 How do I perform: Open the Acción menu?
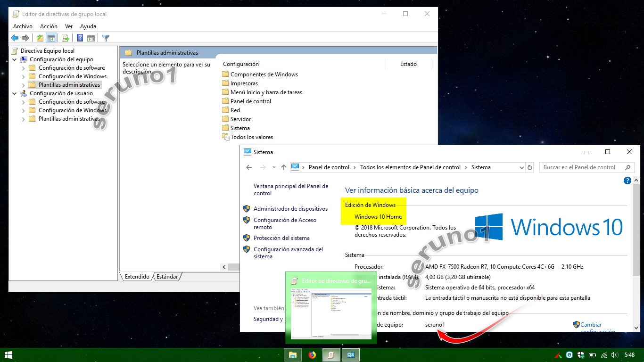tap(49, 26)
